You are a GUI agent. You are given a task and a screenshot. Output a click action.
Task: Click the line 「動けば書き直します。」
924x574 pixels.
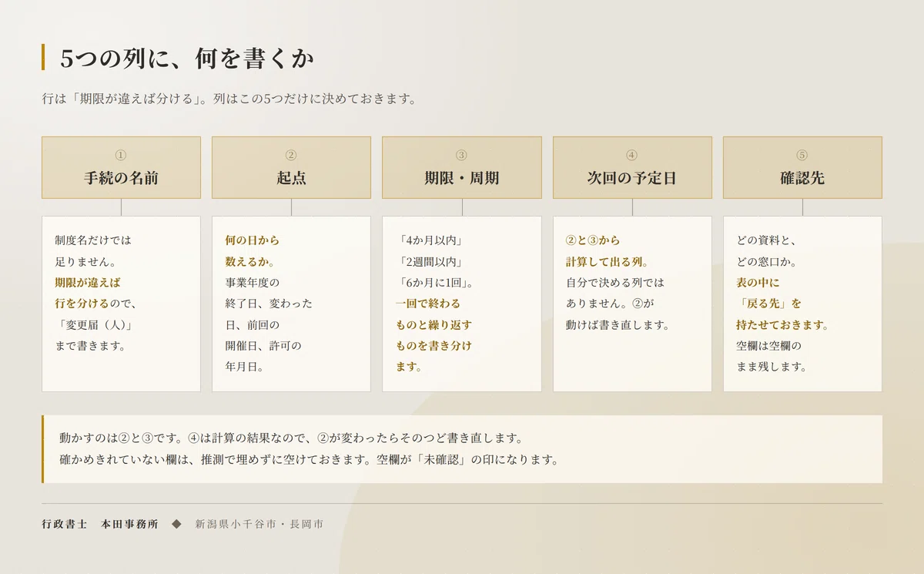point(618,325)
